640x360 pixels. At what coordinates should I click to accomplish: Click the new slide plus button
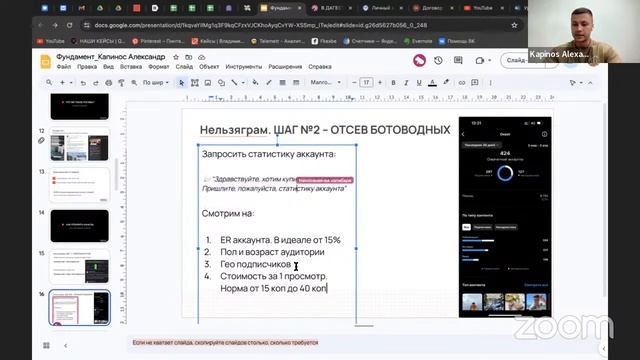62,82
